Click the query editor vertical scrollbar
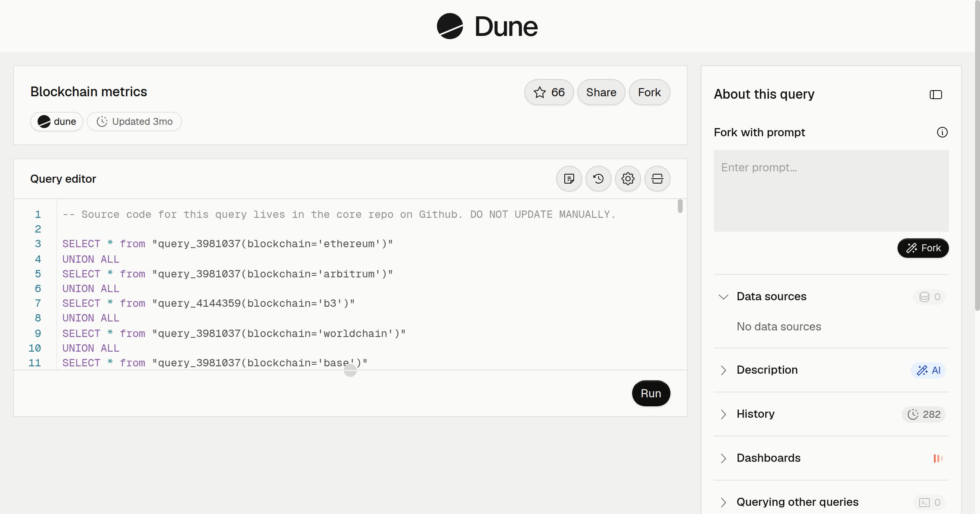 [680, 206]
